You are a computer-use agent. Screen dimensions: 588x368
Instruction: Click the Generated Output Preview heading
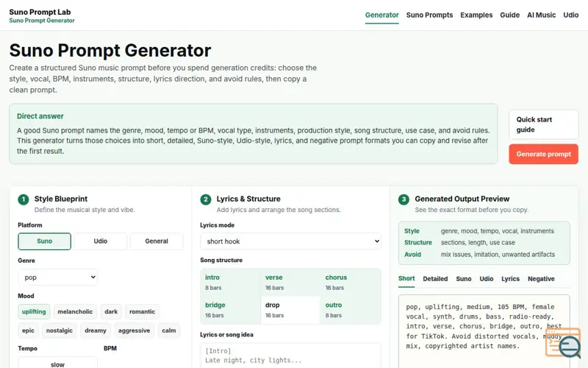462,199
